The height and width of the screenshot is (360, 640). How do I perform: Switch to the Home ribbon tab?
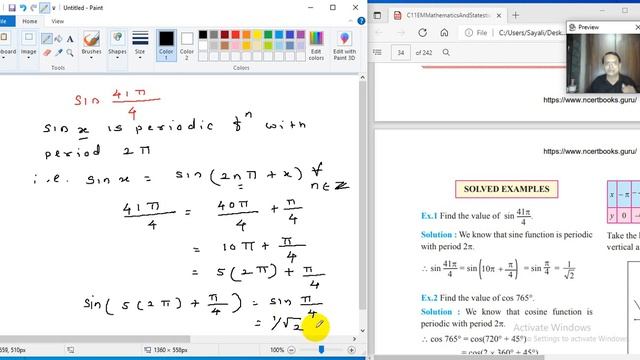click(x=29, y=21)
